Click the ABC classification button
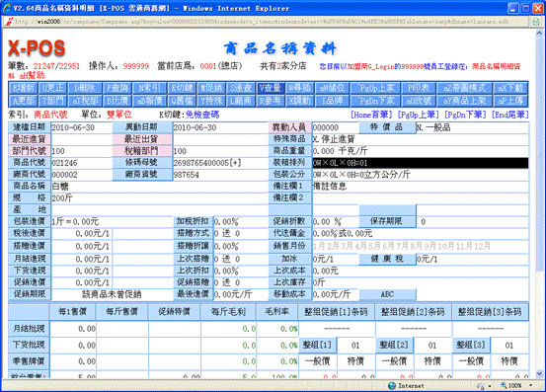Screen dimensions: 546x392 tap(387, 294)
